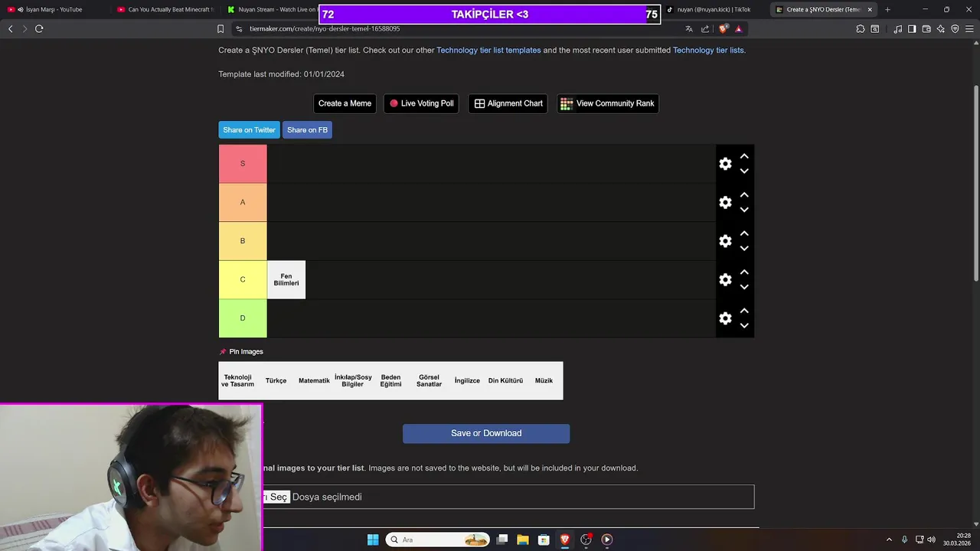Click the B tier label

tap(243, 241)
